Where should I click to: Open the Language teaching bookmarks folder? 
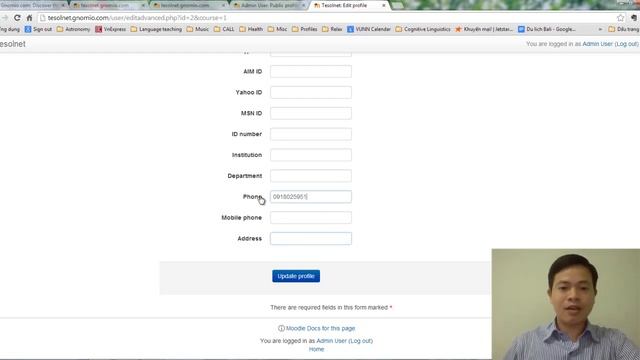pyautogui.click(x=156, y=29)
